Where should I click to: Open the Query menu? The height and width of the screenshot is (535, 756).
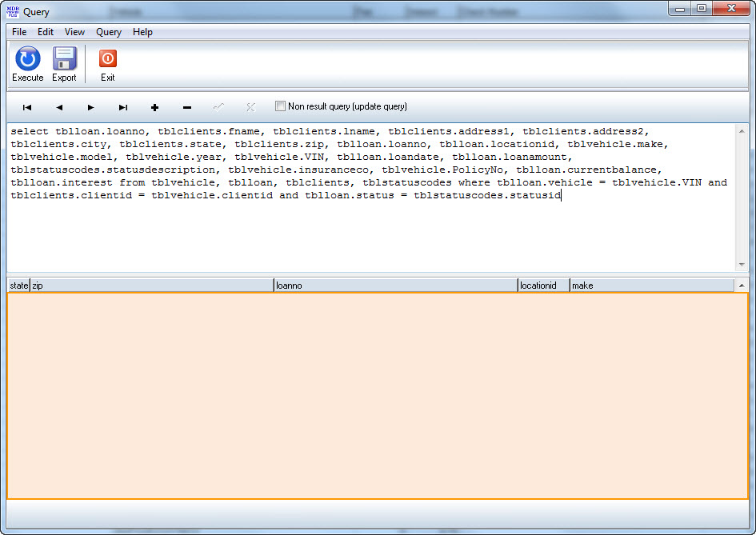pos(109,32)
